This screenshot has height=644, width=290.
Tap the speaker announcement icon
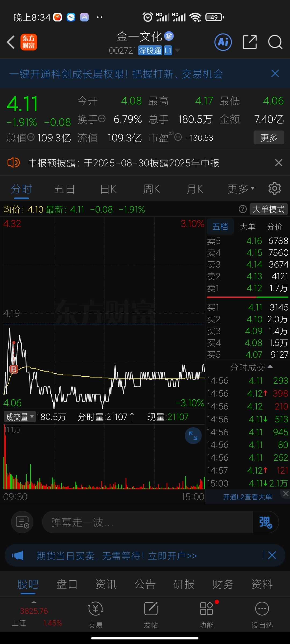click(x=13, y=163)
